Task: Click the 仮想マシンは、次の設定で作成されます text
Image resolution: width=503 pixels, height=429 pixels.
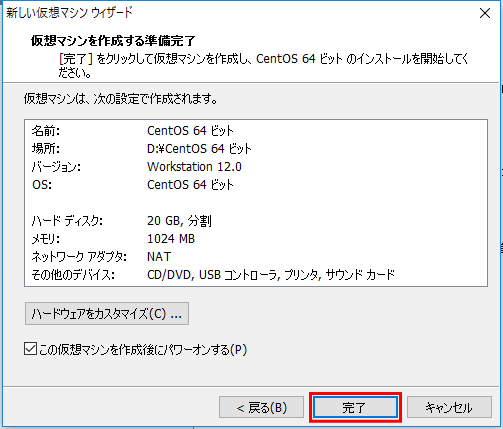Action: (x=121, y=99)
